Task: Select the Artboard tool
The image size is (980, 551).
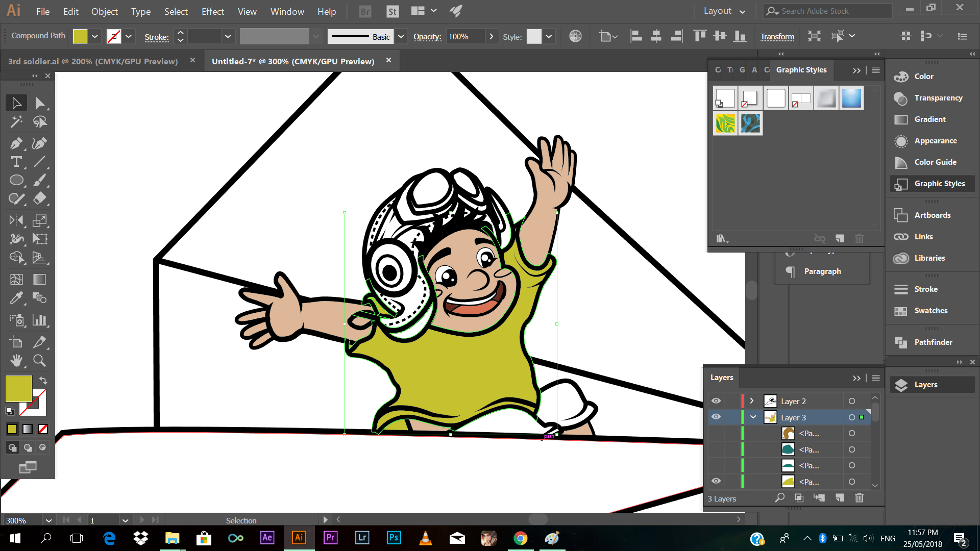Action: click(x=16, y=342)
